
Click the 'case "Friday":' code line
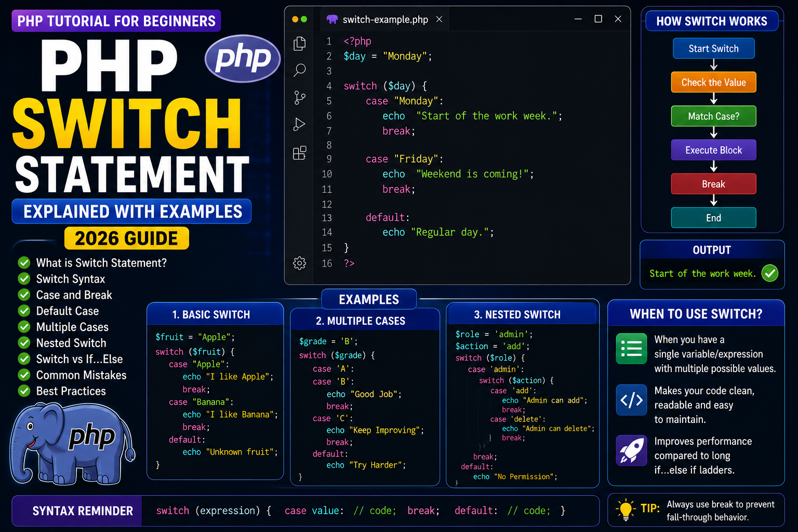(x=404, y=159)
